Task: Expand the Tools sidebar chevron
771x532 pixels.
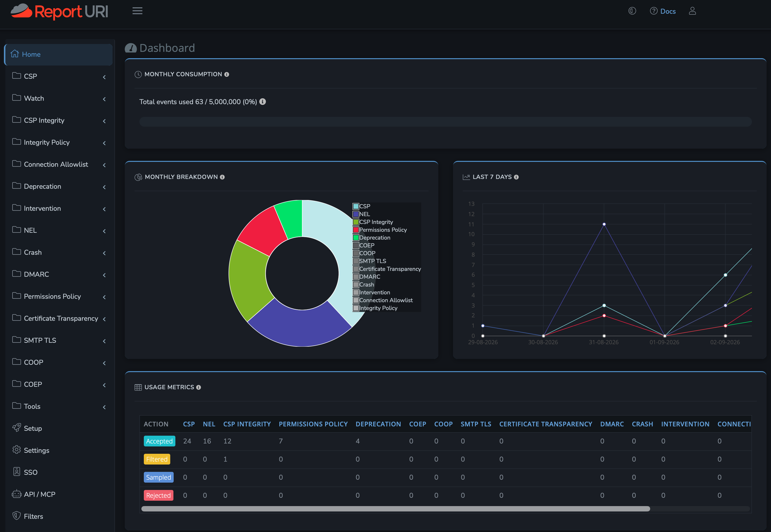Action: (104, 407)
